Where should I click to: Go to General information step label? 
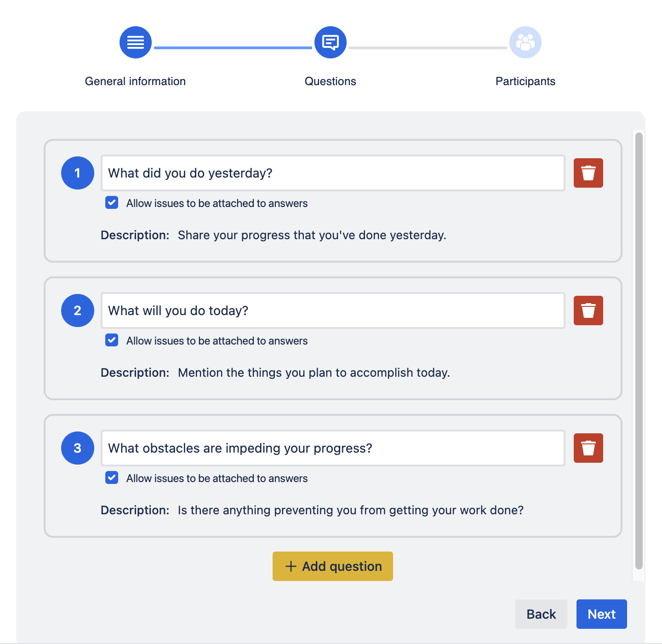(135, 81)
